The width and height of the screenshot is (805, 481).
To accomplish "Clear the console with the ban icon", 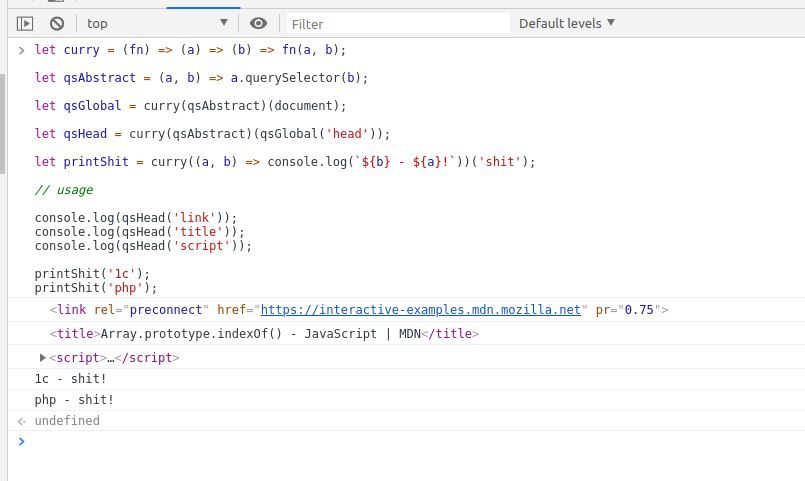I will pos(57,24).
